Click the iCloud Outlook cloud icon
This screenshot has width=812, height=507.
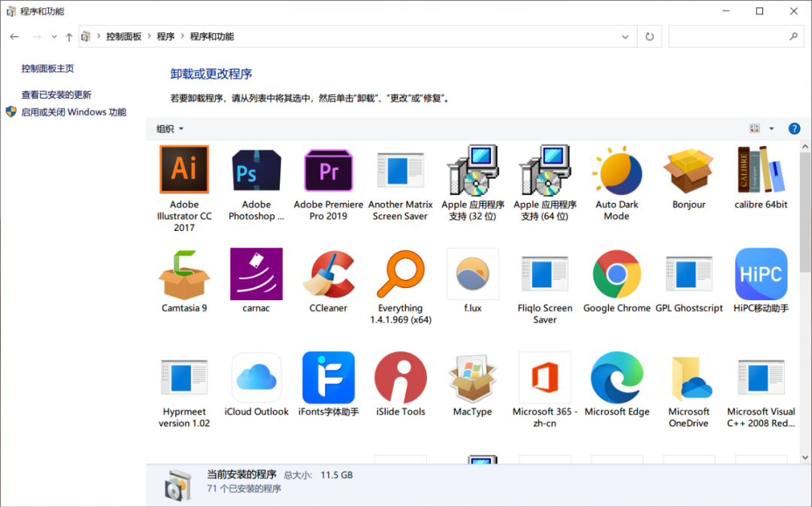(256, 378)
